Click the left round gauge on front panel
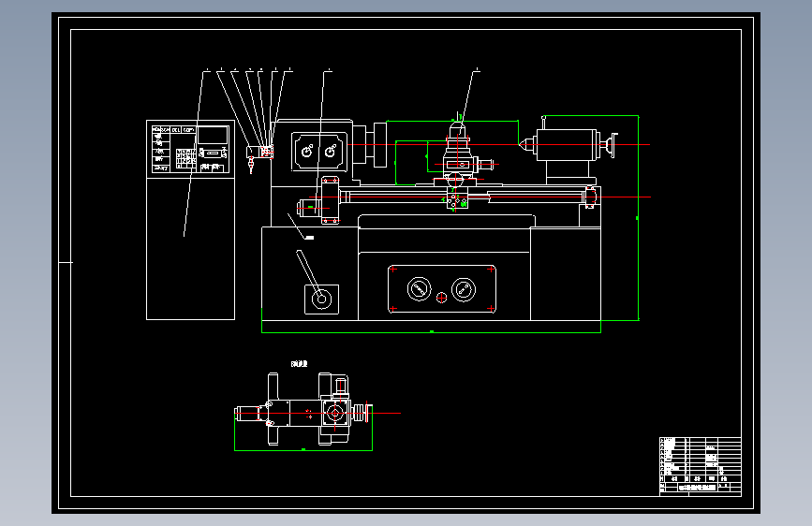The width and height of the screenshot is (812, 526). tap(419, 289)
